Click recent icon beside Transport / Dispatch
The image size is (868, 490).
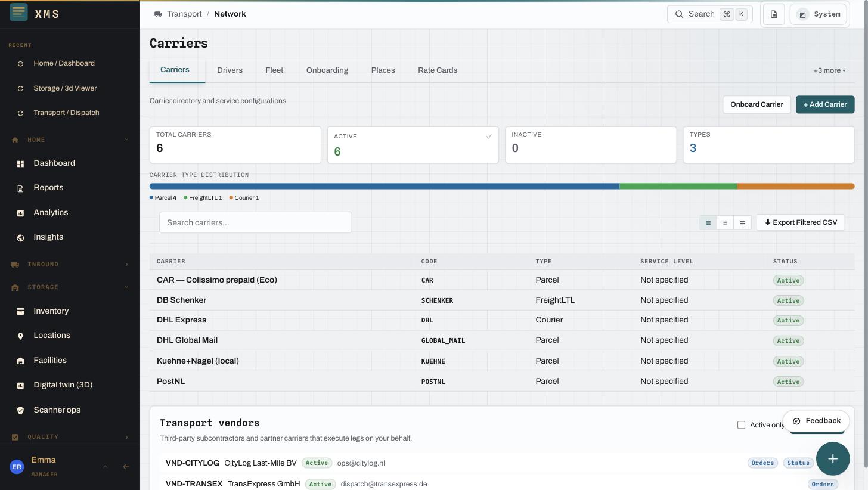(21, 113)
